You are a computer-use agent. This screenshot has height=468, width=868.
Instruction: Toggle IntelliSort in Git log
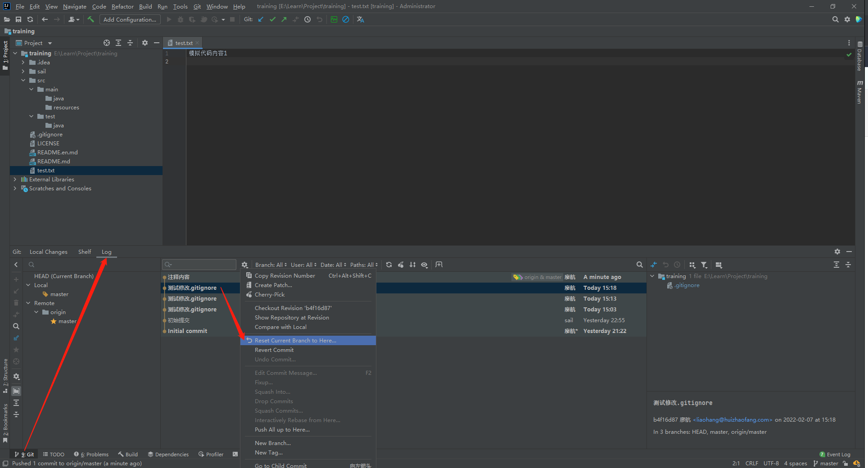(412, 265)
